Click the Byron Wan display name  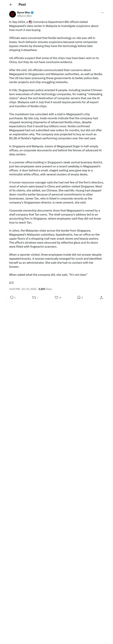pos(24,13)
